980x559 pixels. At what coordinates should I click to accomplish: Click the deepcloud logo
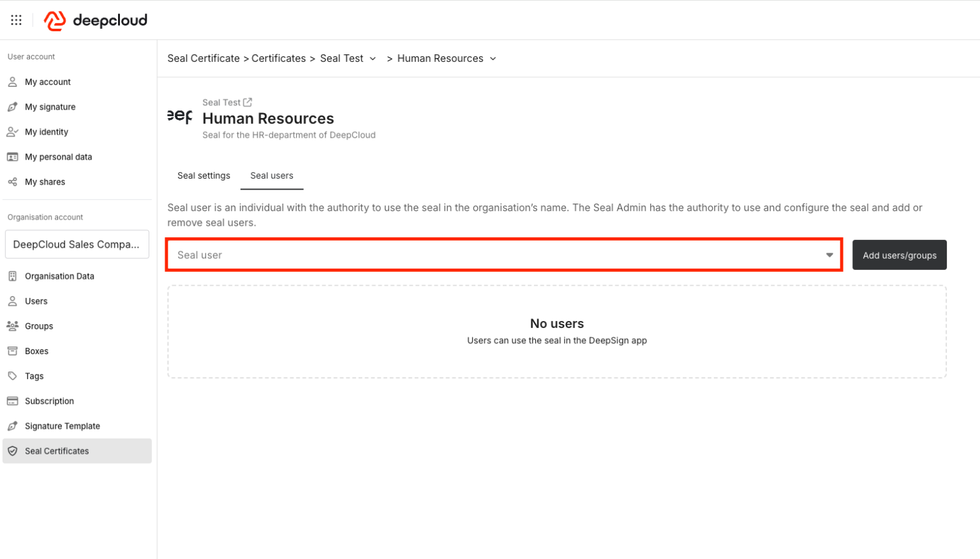96,20
